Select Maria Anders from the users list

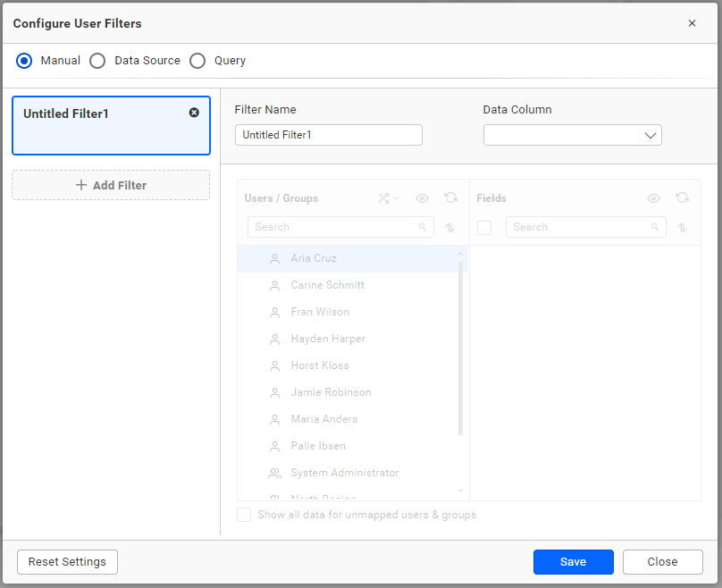click(324, 419)
